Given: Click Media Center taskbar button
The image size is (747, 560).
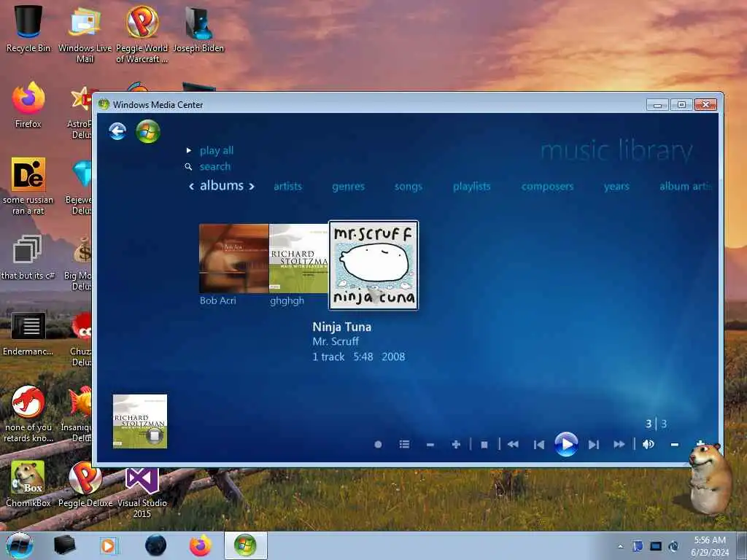Looking at the screenshot, I should (245, 545).
